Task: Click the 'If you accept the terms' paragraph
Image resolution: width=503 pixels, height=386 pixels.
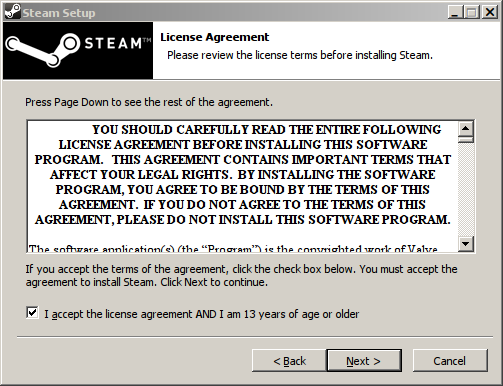Action: pyautogui.click(x=241, y=275)
